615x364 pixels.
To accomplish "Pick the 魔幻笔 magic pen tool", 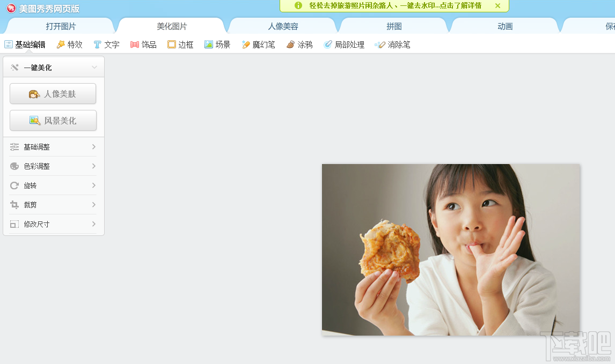I will point(259,44).
